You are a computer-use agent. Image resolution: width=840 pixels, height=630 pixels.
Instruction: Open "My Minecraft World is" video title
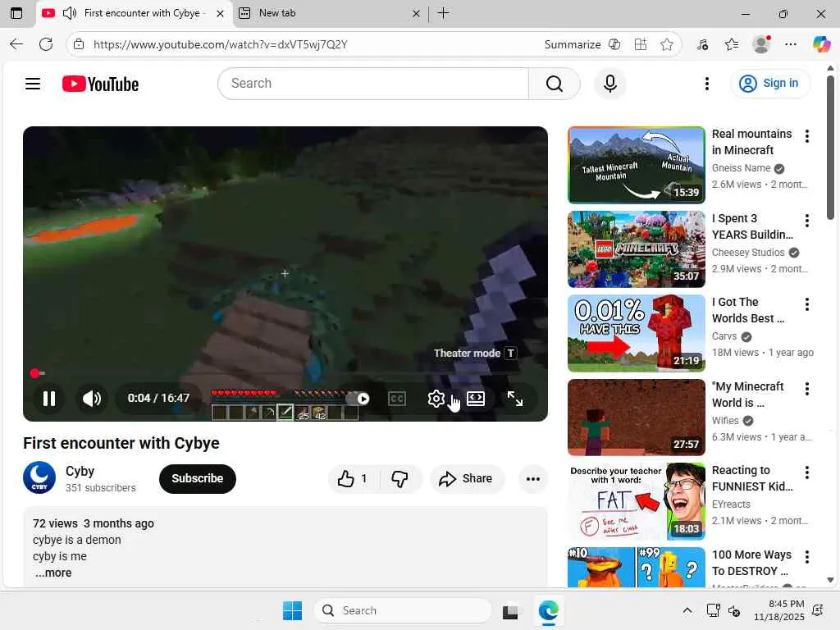[747, 395]
